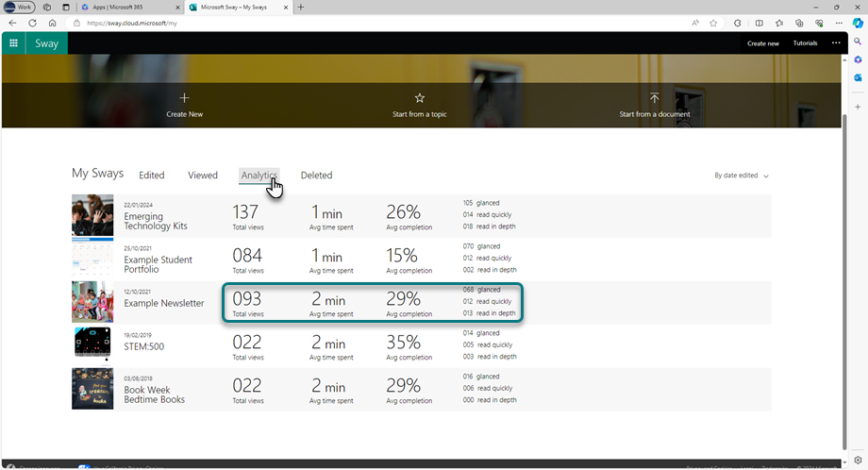Switch to the Apps | Microsoft 365 tab
The height and width of the screenshot is (470, 868).
coord(129,8)
